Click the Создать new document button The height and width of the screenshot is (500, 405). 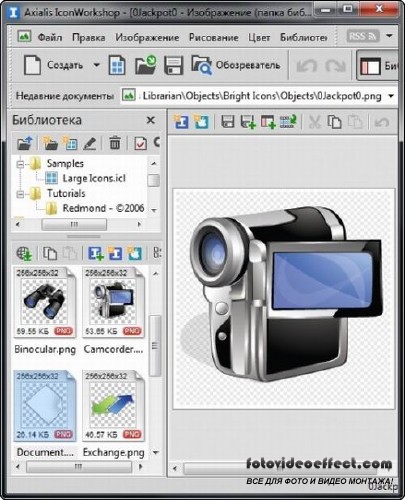click(53, 65)
